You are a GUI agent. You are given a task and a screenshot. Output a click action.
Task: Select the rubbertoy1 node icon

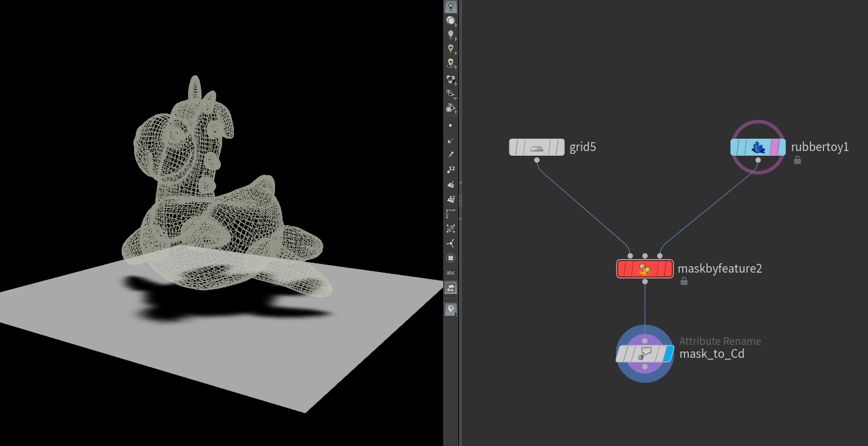coord(758,147)
